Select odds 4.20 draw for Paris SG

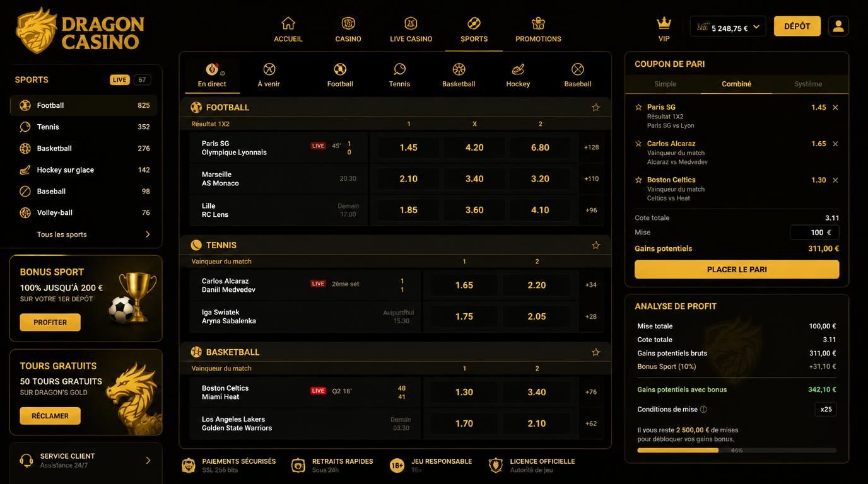(x=474, y=147)
